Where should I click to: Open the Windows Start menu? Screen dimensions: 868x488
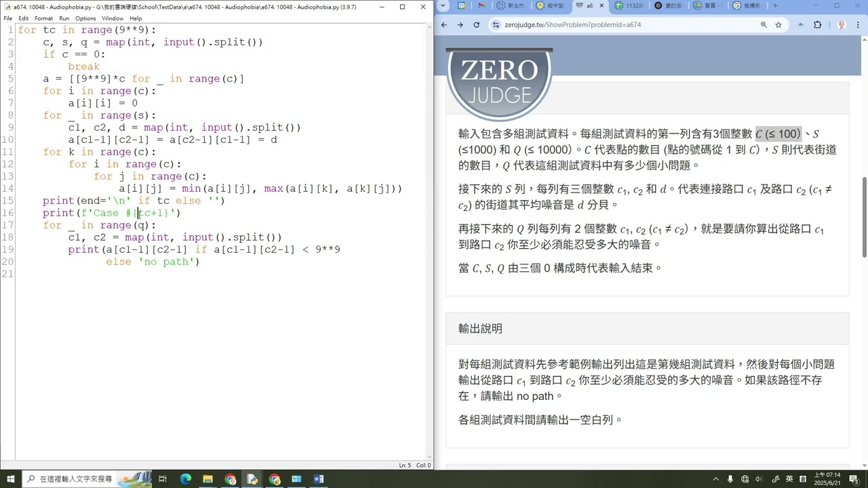click(x=10, y=479)
